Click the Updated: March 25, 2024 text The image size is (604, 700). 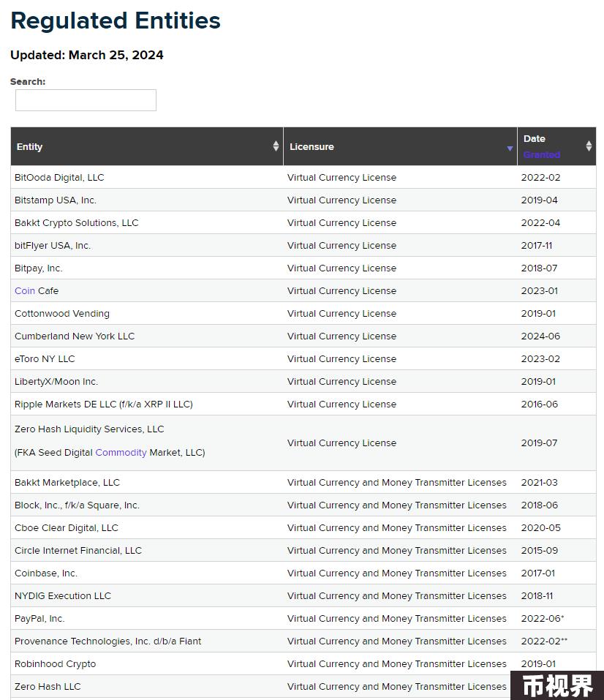click(87, 55)
